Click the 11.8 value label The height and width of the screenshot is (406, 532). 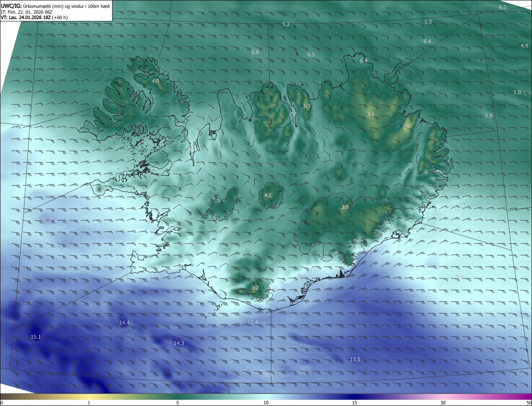(x=47, y=219)
